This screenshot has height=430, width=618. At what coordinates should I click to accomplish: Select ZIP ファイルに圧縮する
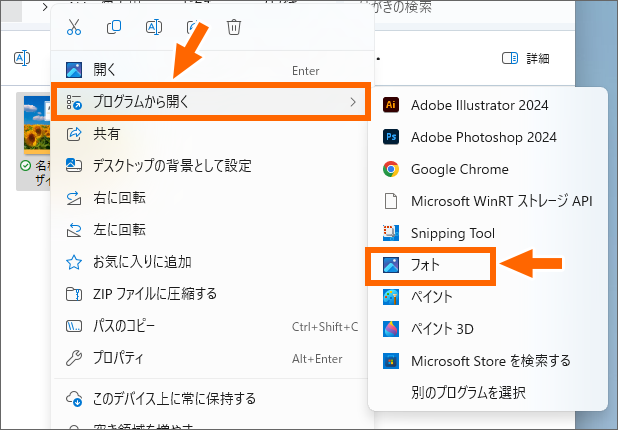tap(212, 294)
